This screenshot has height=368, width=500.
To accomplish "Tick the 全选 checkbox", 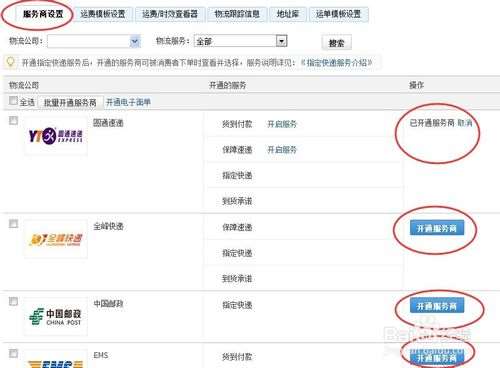I will [x=13, y=100].
